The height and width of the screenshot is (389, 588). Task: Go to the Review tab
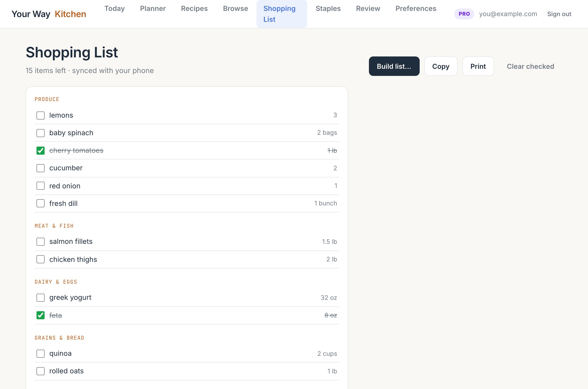click(368, 9)
